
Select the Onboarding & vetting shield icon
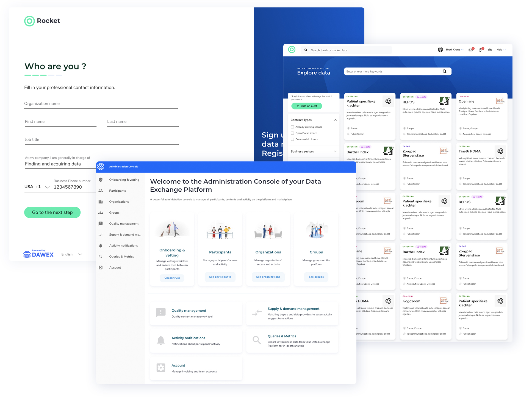pos(101,180)
